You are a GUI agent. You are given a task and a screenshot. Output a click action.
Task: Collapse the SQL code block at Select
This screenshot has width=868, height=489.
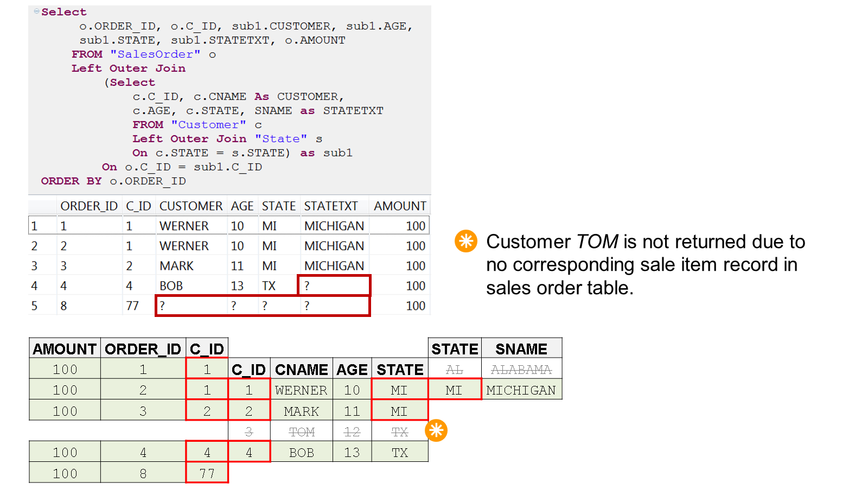click(x=36, y=11)
